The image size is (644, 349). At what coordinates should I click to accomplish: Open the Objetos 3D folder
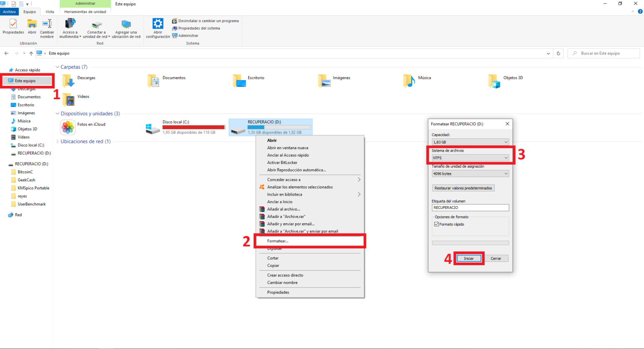pyautogui.click(x=495, y=80)
